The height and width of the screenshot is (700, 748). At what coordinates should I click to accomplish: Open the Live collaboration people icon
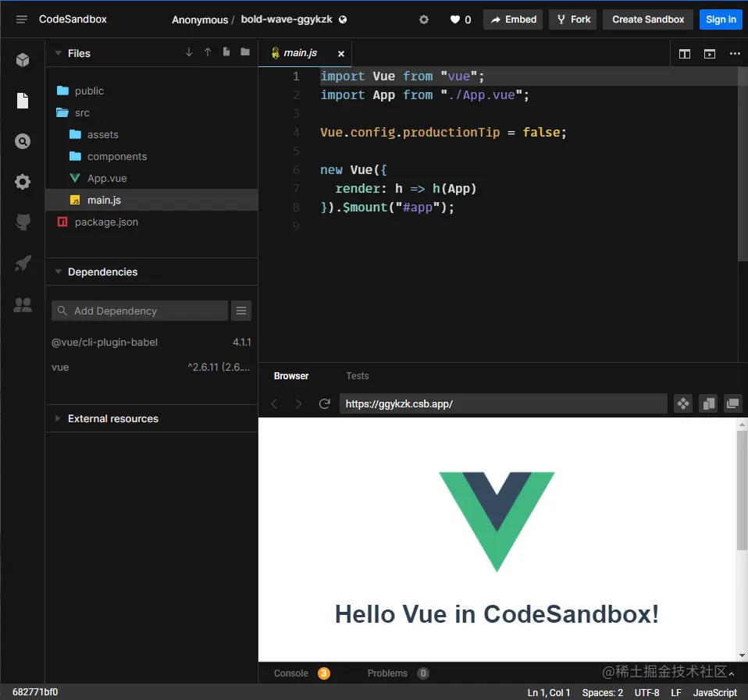[x=23, y=304]
